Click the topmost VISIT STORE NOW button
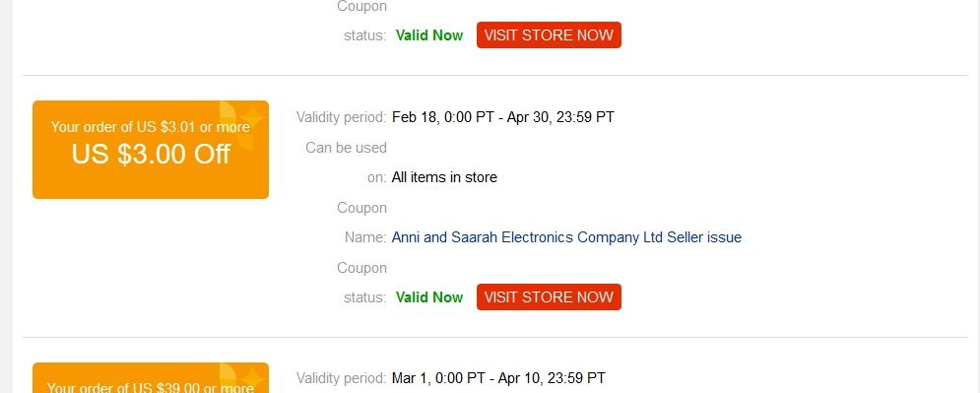This screenshot has width=980, height=393. click(549, 35)
